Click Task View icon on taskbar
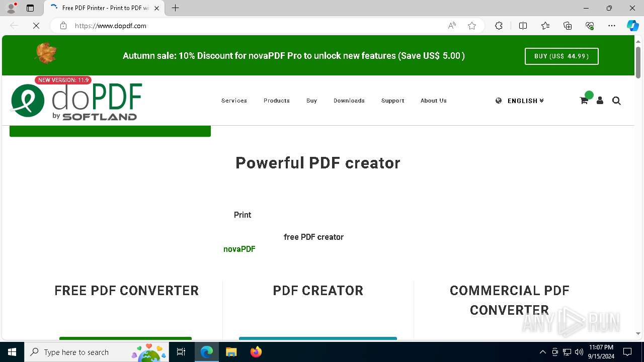This screenshot has width=644, height=362. (181, 352)
